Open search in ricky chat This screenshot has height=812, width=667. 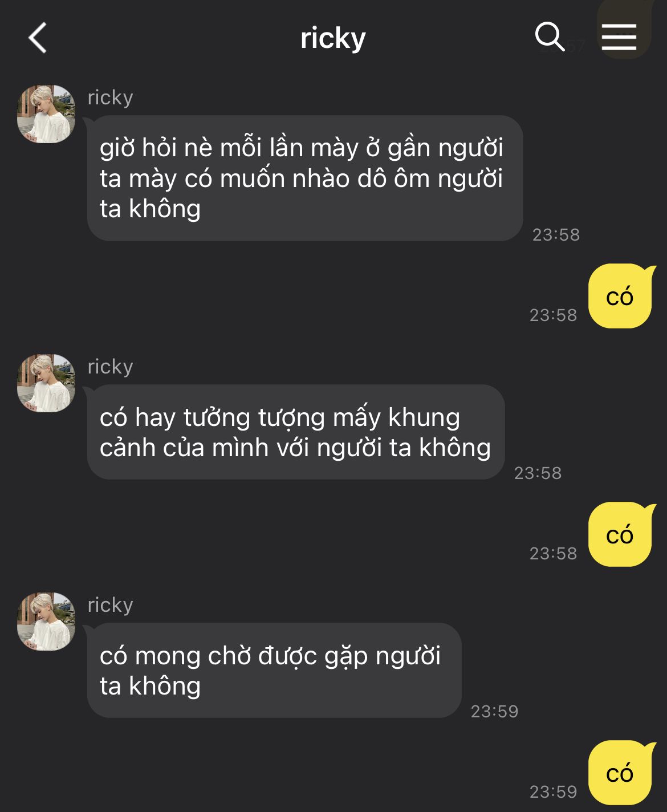550,37
